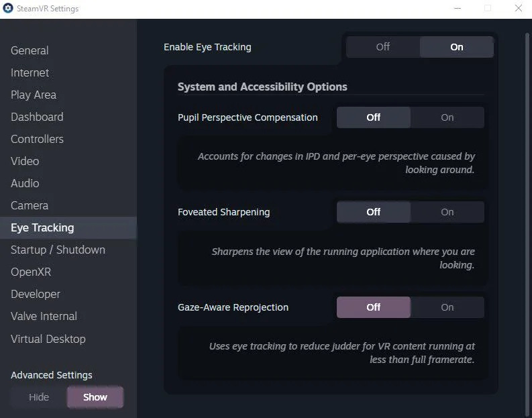Go to Camera settings
This screenshot has height=418, width=532.
tap(30, 205)
